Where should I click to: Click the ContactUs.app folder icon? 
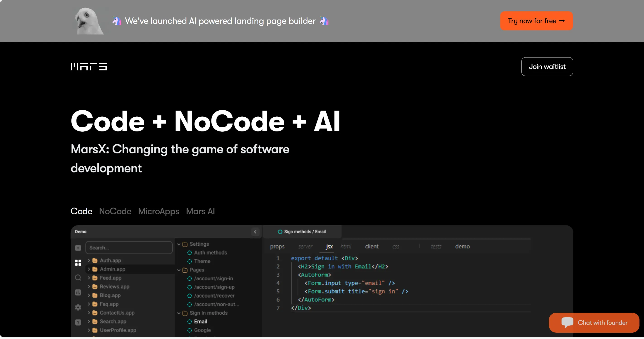tap(95, 313)
